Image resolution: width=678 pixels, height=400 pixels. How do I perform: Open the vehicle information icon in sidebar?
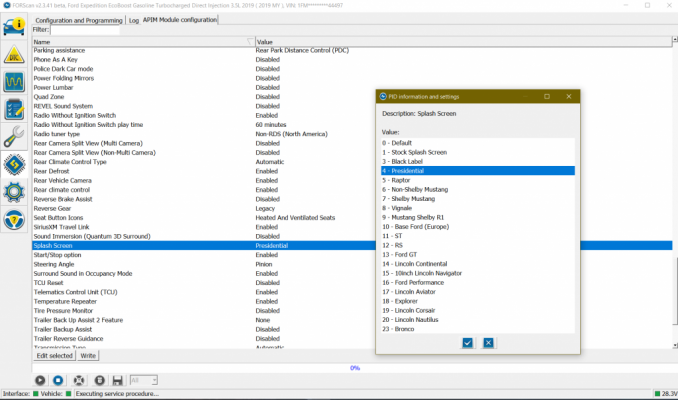[14, 26]
